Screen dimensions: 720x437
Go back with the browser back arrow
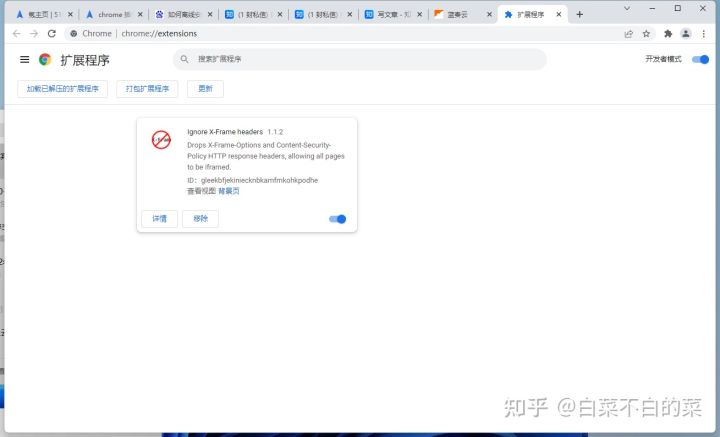(x=17, y=34)
